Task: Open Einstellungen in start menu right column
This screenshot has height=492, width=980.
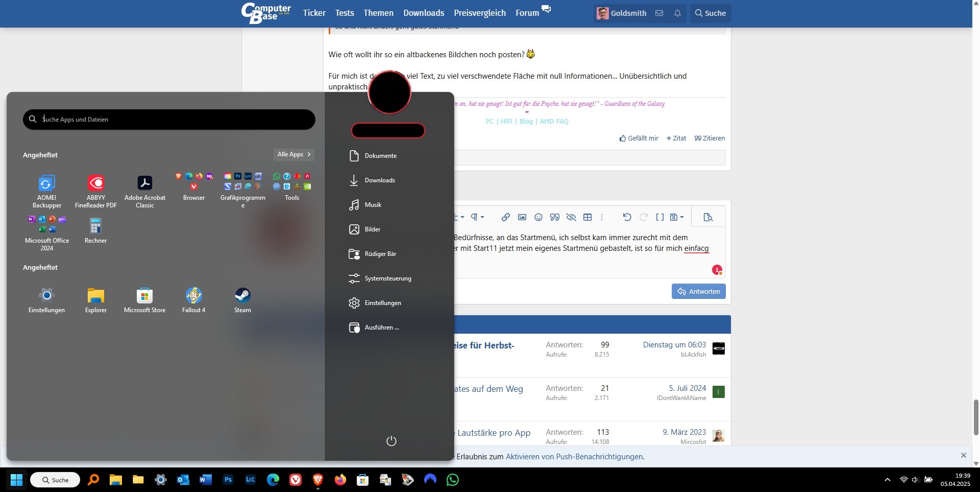Action: click(x=375, y=303)
